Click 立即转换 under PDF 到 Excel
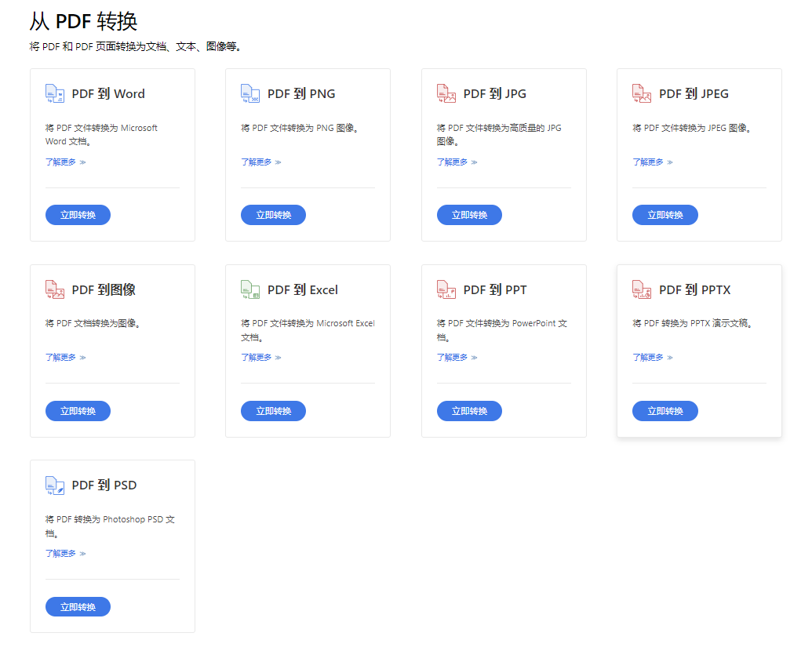 274,411
